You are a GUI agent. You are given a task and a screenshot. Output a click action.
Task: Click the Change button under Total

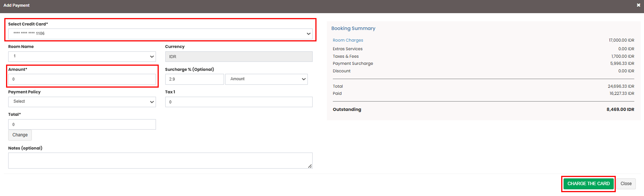pos(20,135)
